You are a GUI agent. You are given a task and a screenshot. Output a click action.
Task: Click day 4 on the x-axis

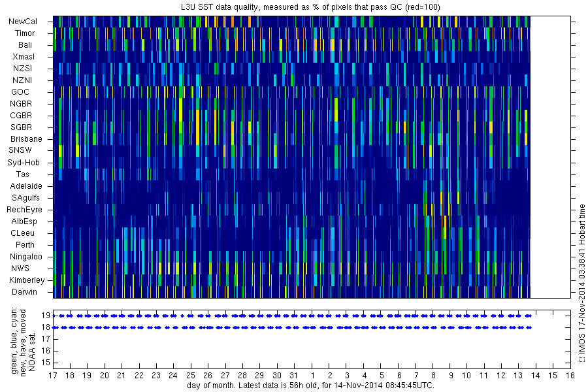point(364,376)
